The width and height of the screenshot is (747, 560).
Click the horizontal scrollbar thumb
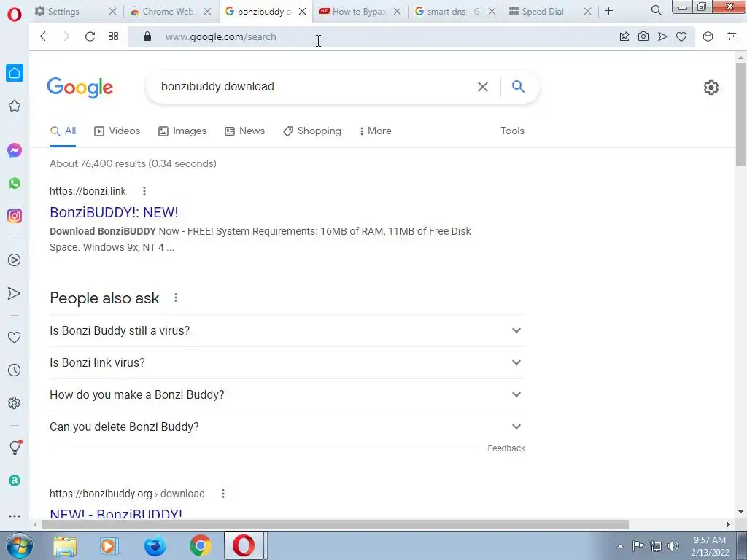(335, 525)
